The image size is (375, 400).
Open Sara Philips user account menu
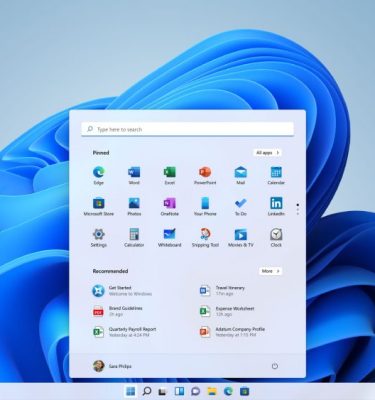pyautogui.click(x=112, y=366)
